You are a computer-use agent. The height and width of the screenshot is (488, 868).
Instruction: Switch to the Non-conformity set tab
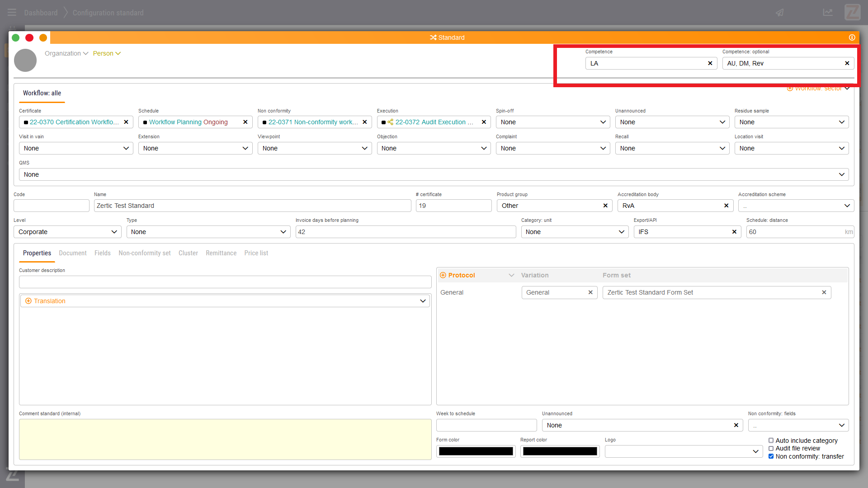[144, 253]
